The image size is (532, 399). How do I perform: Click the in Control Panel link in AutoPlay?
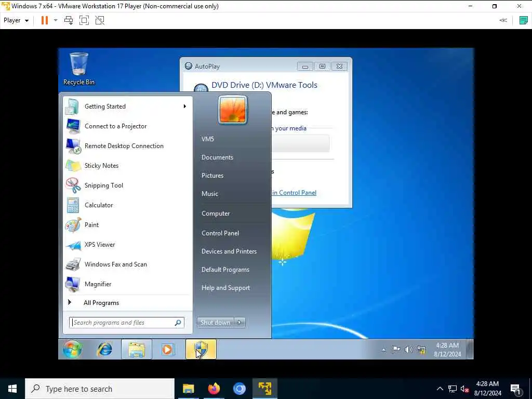click(x=294, y=193)
